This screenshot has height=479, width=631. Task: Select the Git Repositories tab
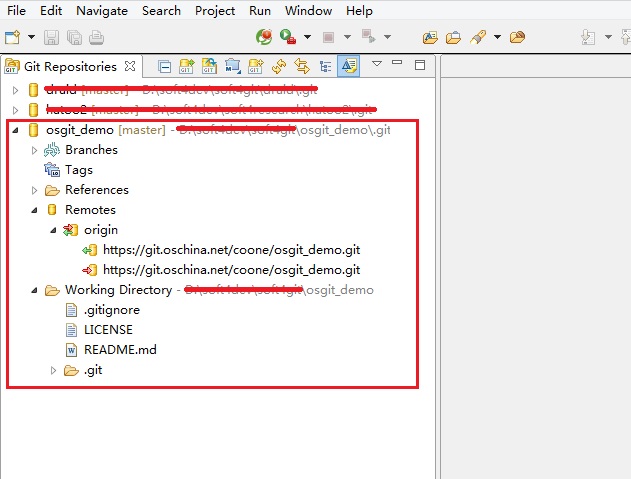click(70, 67)
